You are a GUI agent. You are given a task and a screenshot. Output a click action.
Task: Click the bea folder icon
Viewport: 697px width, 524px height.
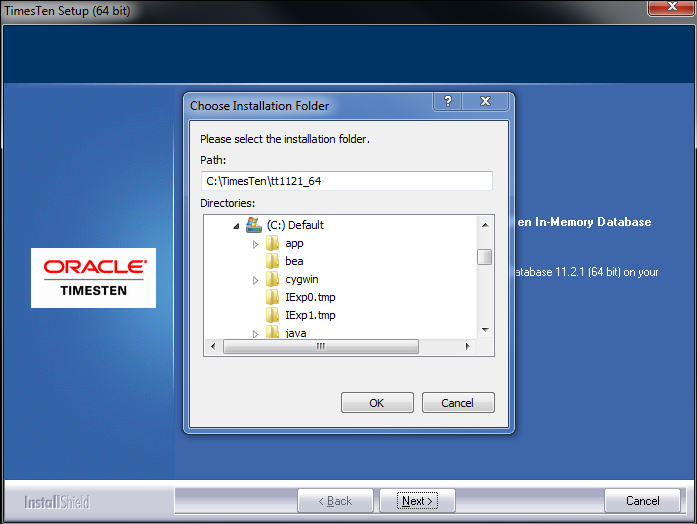pos(272,261)
